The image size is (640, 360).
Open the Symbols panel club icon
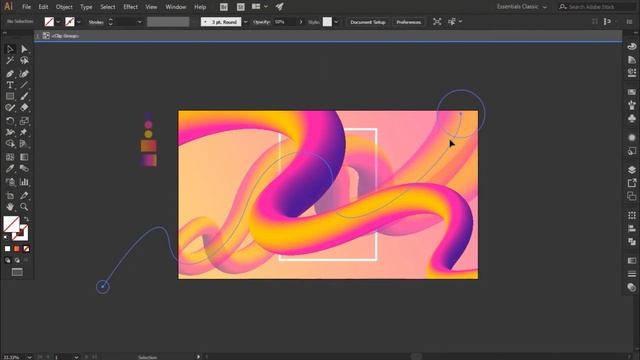coord(631,118)
